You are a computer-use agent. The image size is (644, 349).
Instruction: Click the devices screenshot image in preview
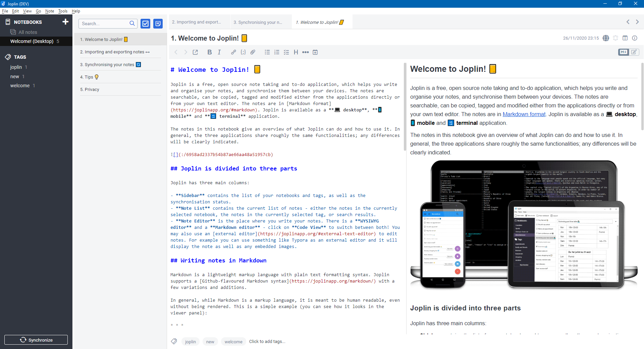pyautogui.click(x=524, y=225)
